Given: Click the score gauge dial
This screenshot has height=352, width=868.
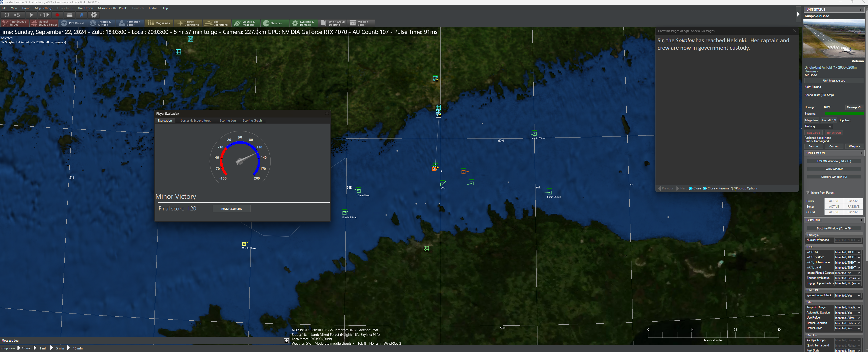Looking at the screenshot, I should tap(240, 157).
